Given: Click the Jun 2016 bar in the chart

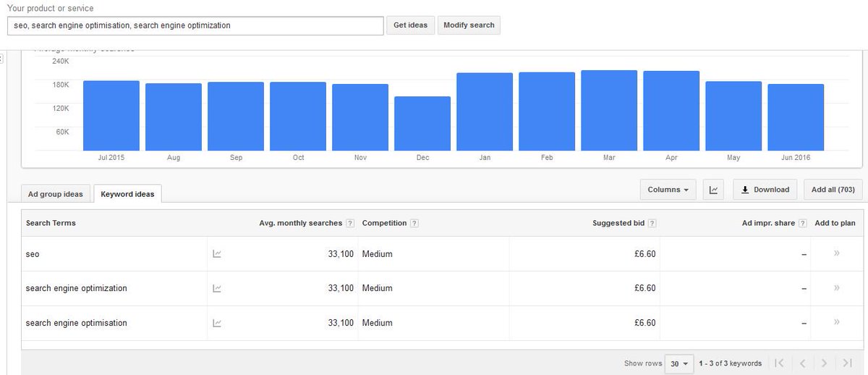Looking at the screenshot, I should [x=796, y=117].
